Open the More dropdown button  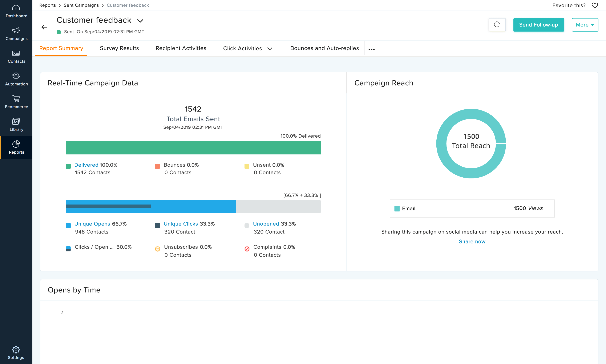click(585, 25)
